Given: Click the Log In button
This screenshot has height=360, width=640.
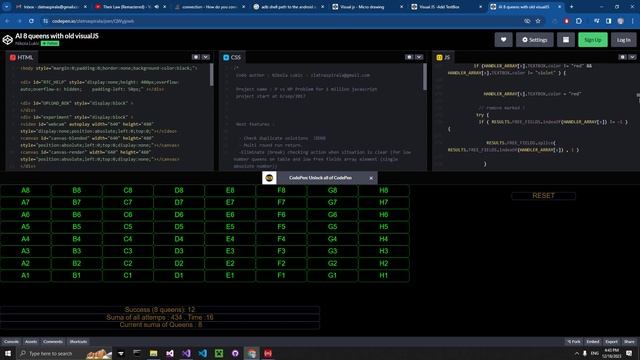Looking at the screenshot, I should coord(623,40).
